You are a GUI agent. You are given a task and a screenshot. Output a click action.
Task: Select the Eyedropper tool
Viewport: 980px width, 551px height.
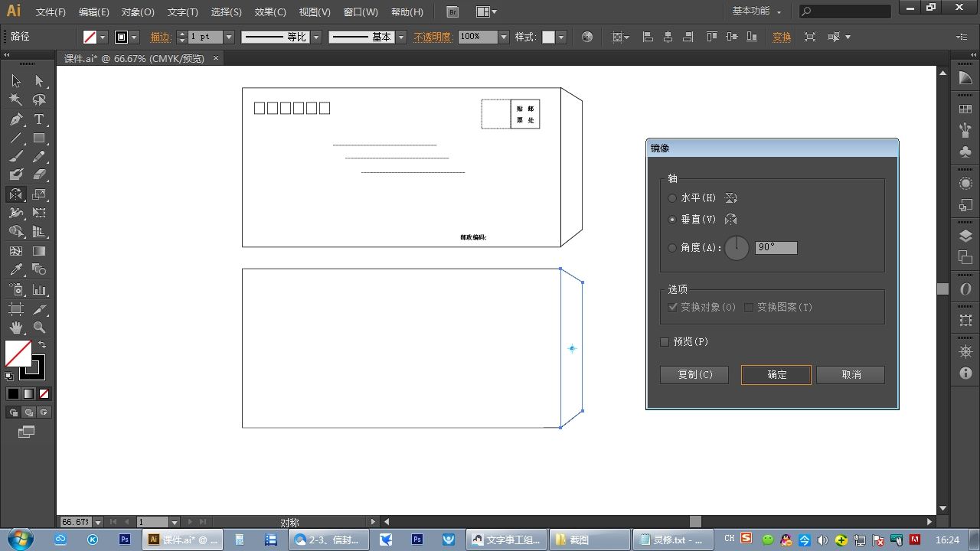pos(16,269)
